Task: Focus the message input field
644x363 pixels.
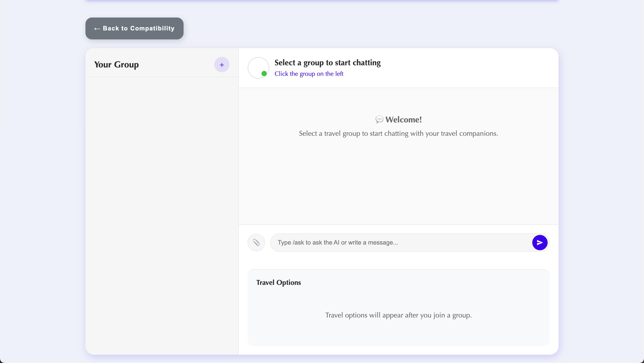Action: pyautogui.click(x=400, y=242)
